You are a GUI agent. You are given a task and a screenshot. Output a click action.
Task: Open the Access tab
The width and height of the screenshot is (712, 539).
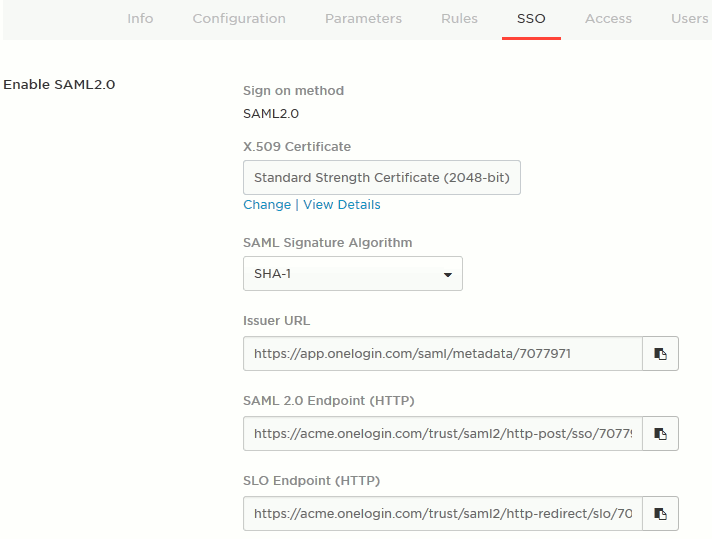coord(608,19)
